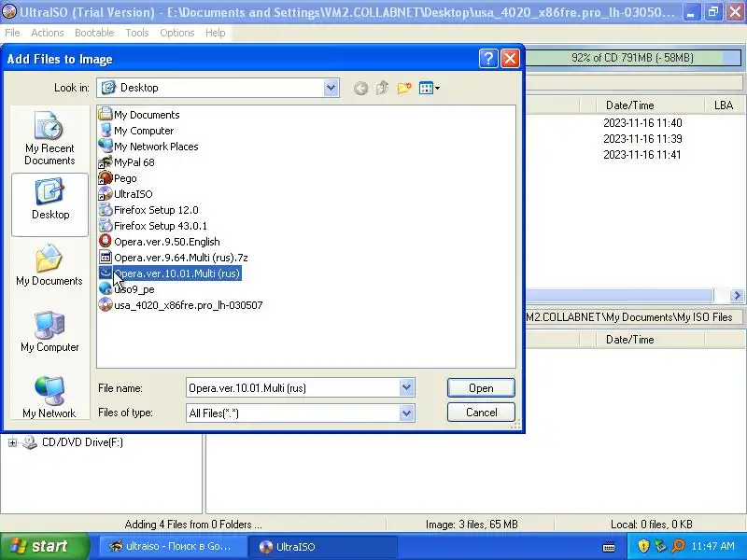The width and height of the screenshot is (747, 560).
Task: Expand CD/DVD Drive(F:) tree node
Action: tap(12, 442)
